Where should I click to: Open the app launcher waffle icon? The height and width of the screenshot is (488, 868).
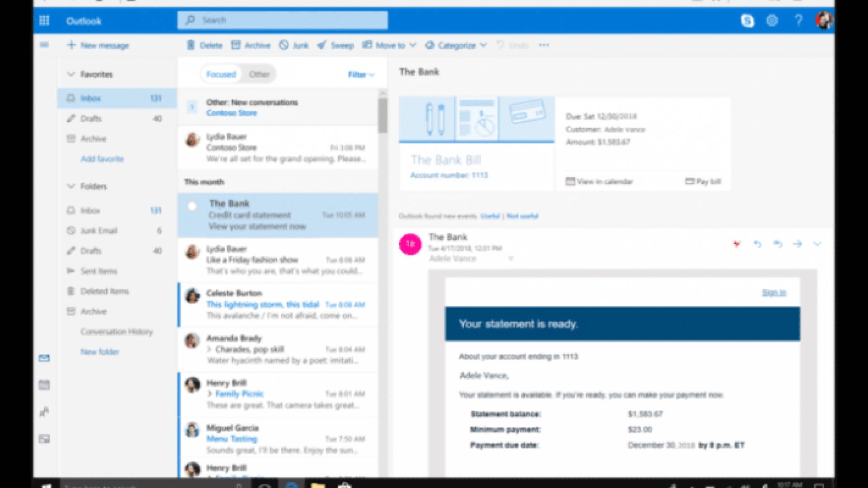click(44, 21)
